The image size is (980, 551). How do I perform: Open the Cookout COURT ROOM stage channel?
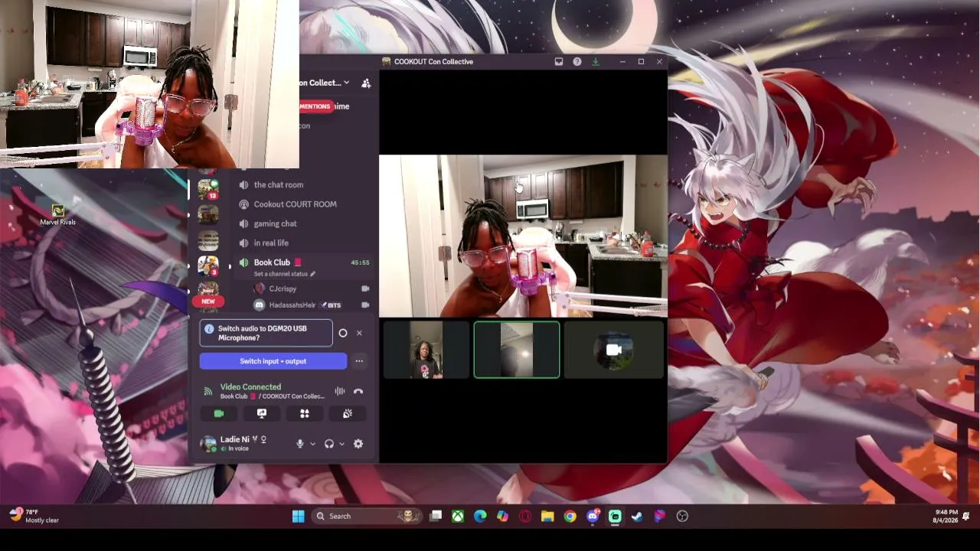295,204
